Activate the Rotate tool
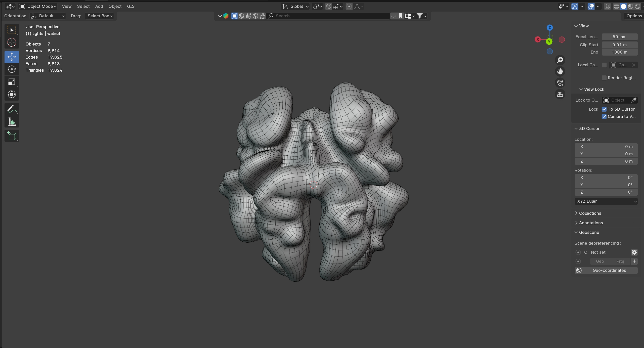Image resolution: width=644 pixels, height=348 pixels. click(x=12, y=69)
